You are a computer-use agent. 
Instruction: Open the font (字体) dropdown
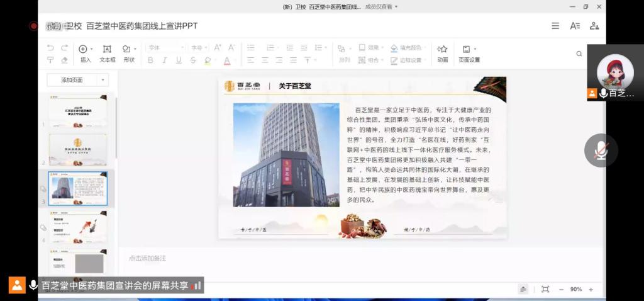pyautogui.click(x=165, y=48)
